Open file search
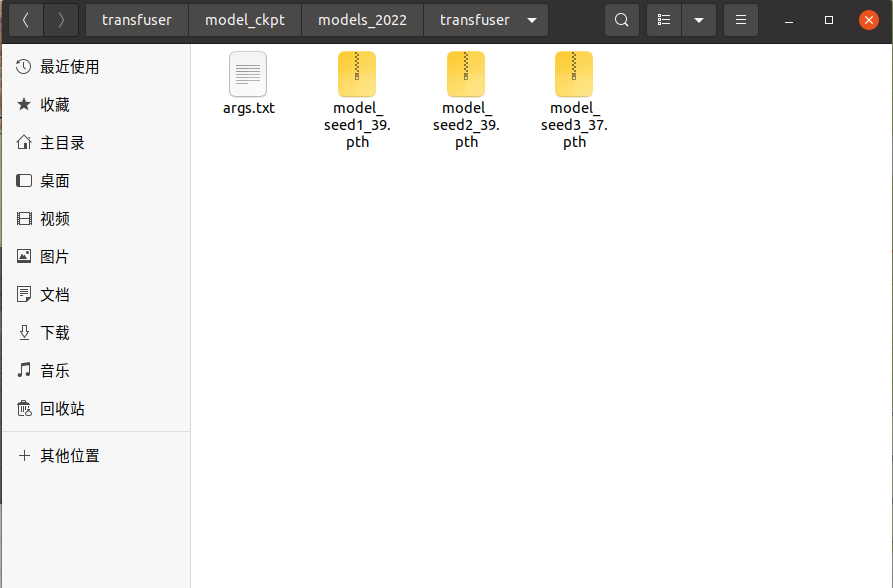 [621, 19]
